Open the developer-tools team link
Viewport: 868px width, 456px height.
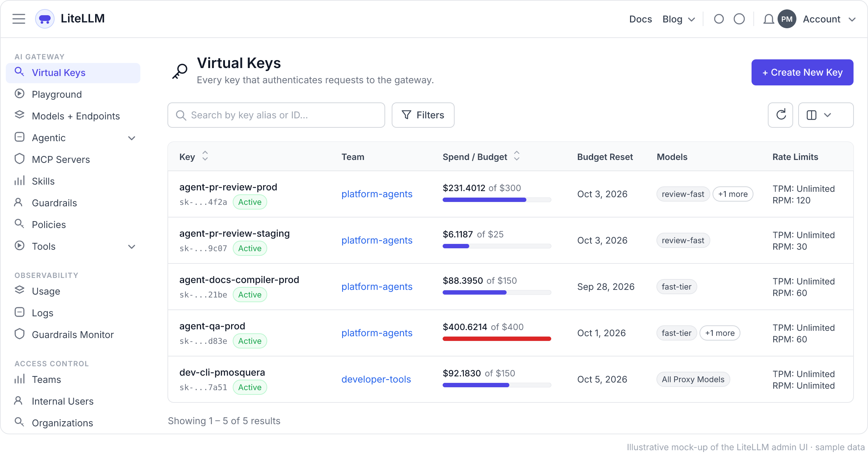pos(376,379)
